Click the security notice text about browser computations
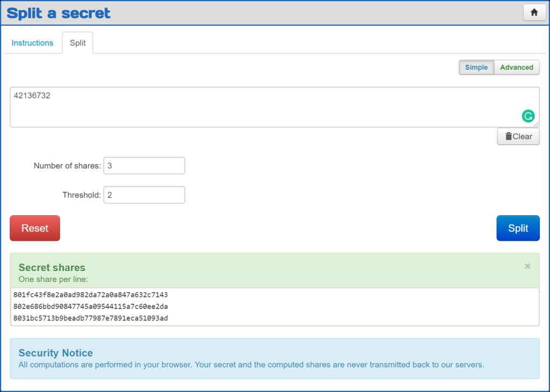This screenshot has height=392, width=550. [x=251, y=365]
